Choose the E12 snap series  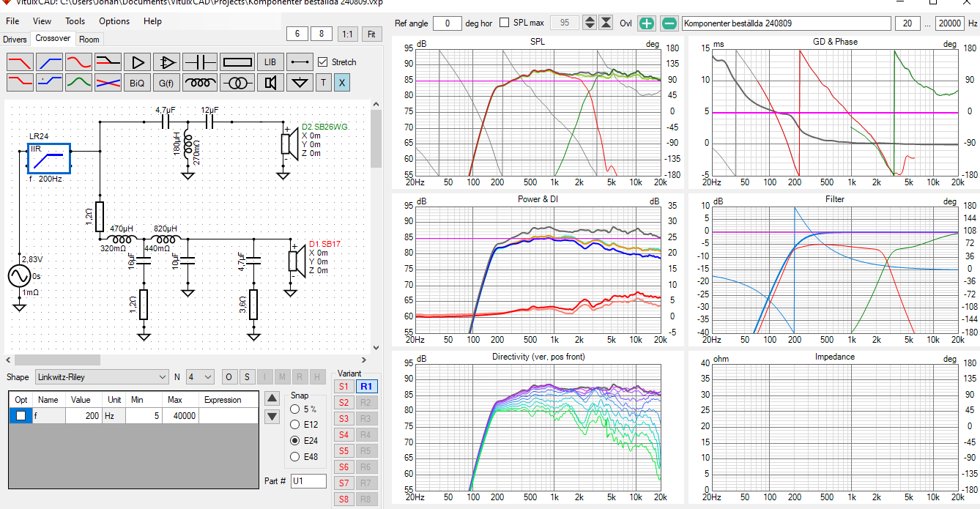pyautogui.click(x=295, y=425)
